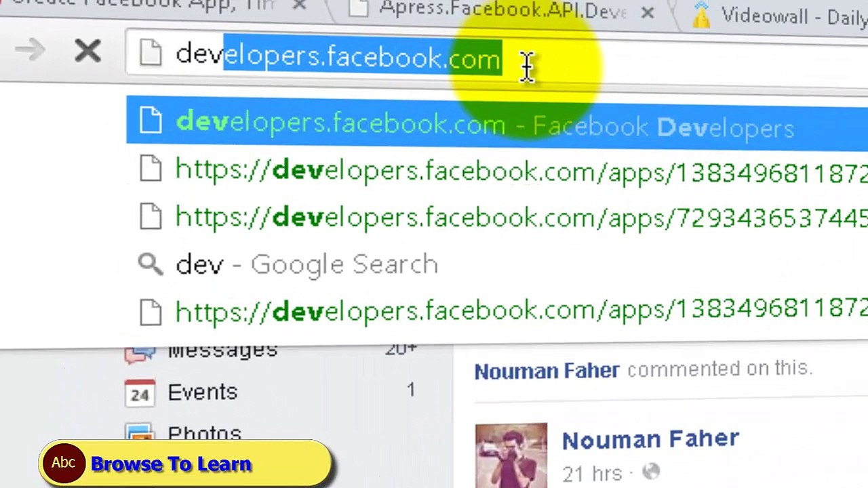The width and height of the screenshot is (868, 488).
Task: Close the Apress.Facebook.API tab
Action: 648,12
